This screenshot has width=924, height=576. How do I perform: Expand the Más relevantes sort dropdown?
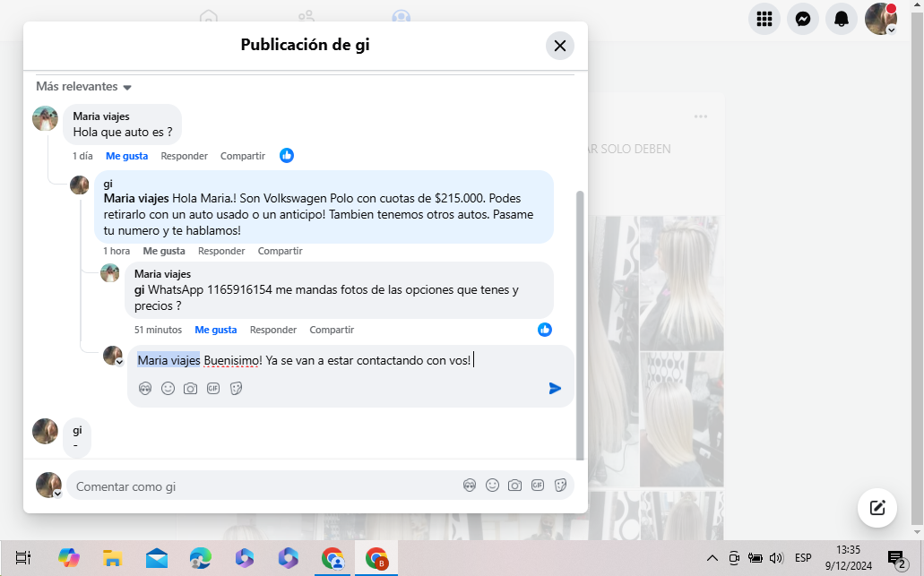pos(84,87)
